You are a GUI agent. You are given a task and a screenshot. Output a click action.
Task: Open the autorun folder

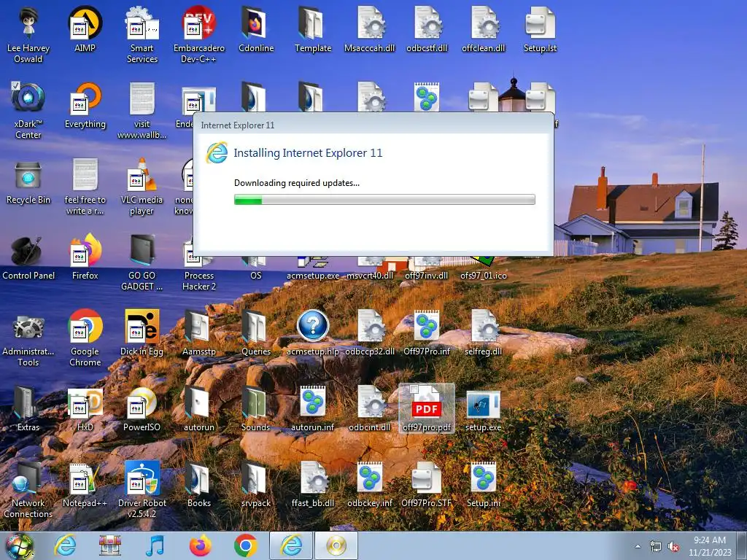coord(198,409)
